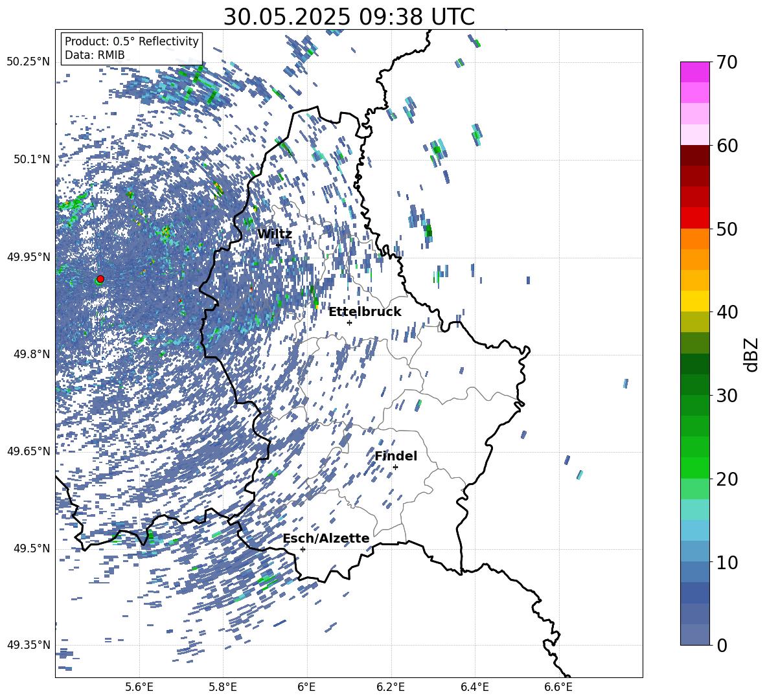
Task: Click the cross marker below Findel
Action: (395, 468)
